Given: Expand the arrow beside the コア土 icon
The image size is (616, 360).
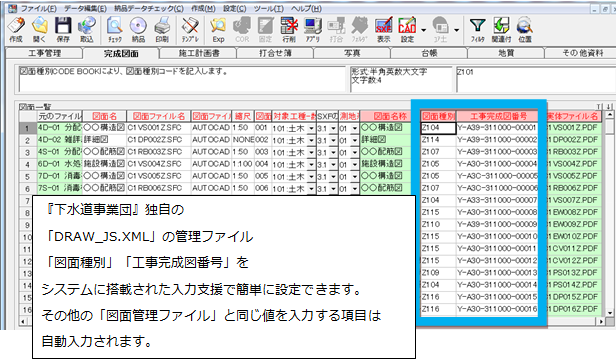Looking at the screenshot, I should click(456, 30).
